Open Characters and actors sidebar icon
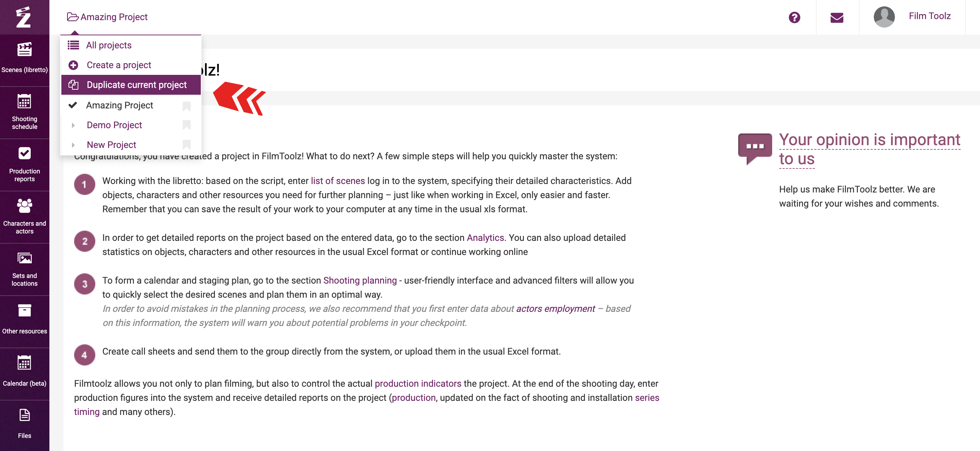 coord(24,206)
